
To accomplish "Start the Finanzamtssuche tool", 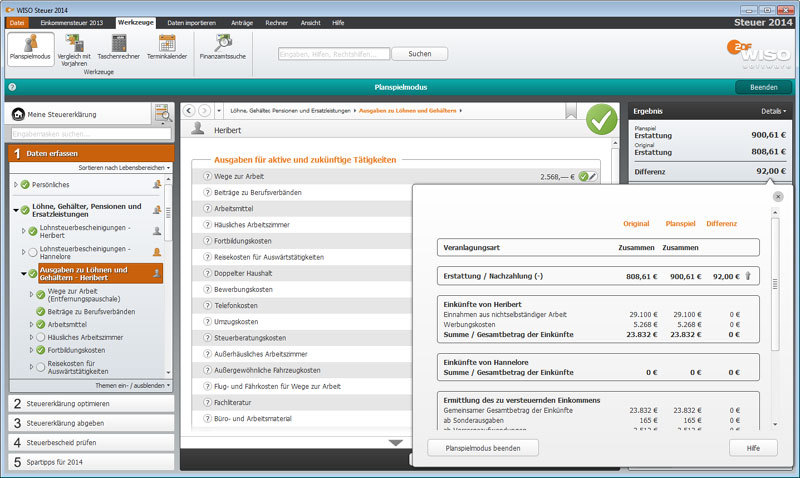I will point(222,47).
